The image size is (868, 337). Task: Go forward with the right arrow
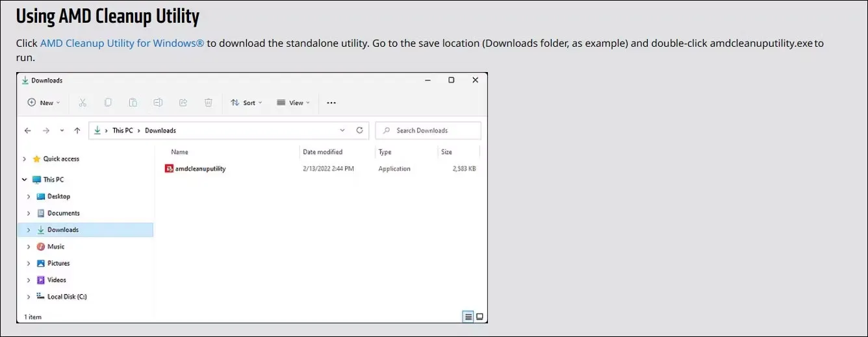click(x=45, y=131)
